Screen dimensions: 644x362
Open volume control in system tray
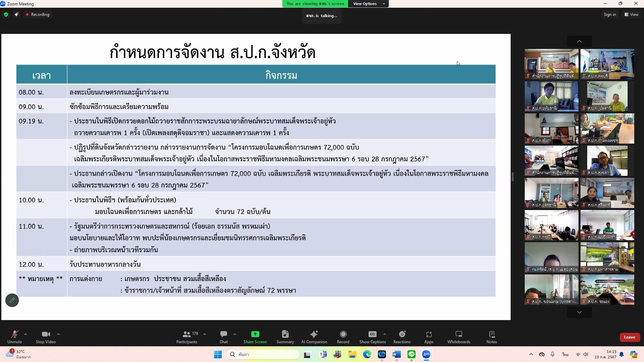pos(586,354)
